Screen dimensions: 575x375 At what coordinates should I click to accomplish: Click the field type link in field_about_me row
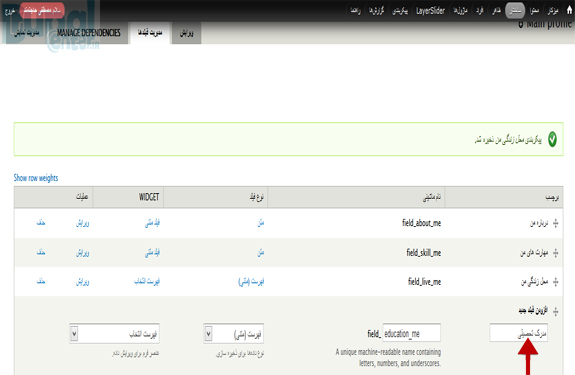260,223
